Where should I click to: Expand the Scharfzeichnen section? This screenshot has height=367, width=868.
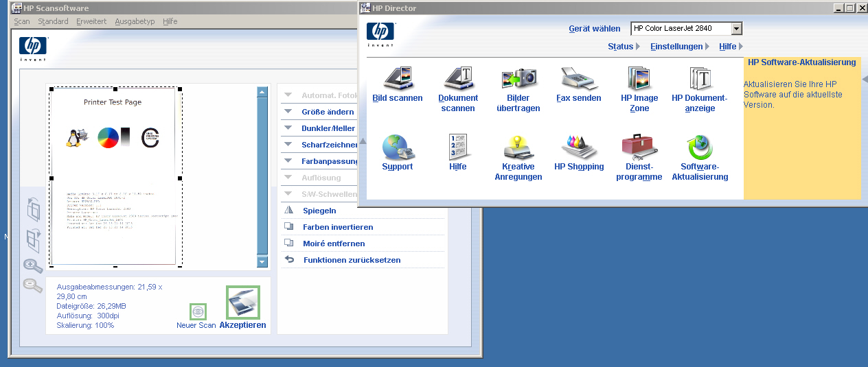tap(288, 145)
